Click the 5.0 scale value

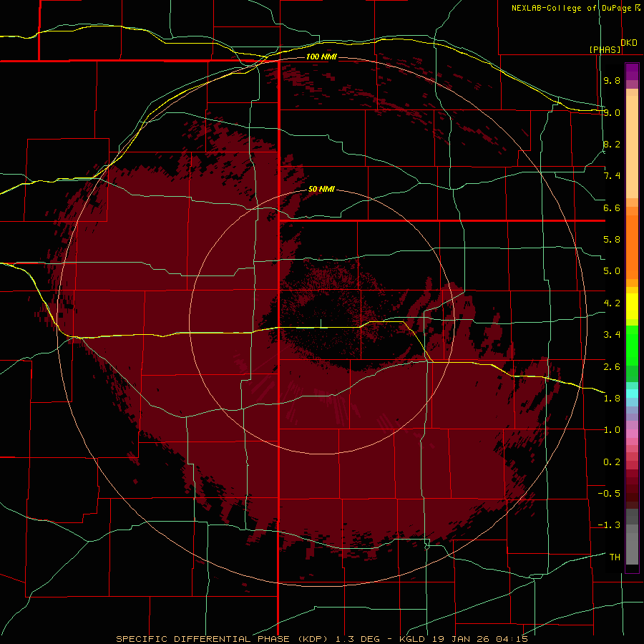click(x=612, y=271)
